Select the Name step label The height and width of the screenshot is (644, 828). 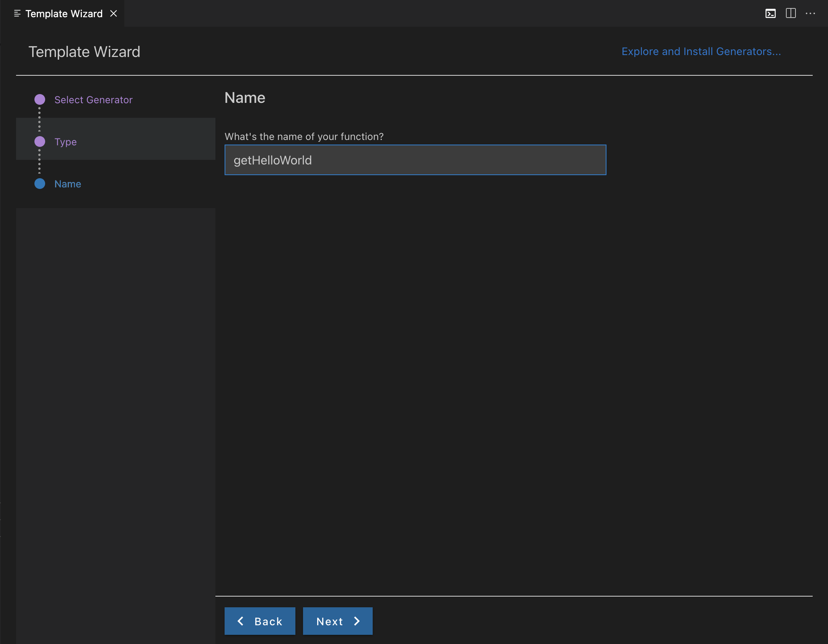(68, 184)
